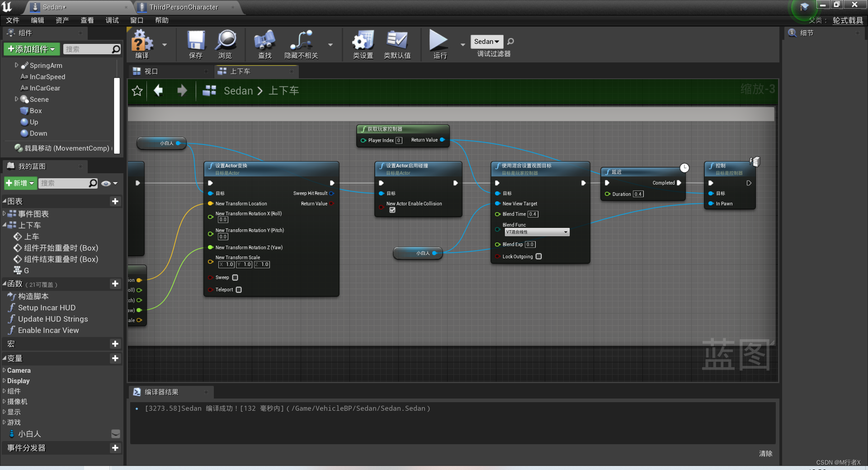868x470 pixels.
Task: Click the details panel magnifier icon
Action: (792, 33)
